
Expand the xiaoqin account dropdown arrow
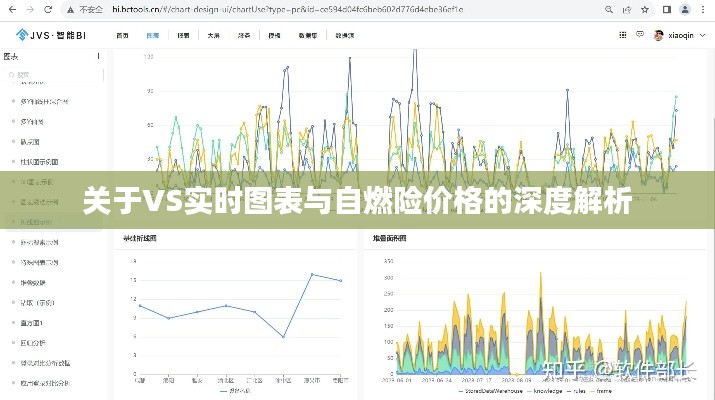click(703, 35)
